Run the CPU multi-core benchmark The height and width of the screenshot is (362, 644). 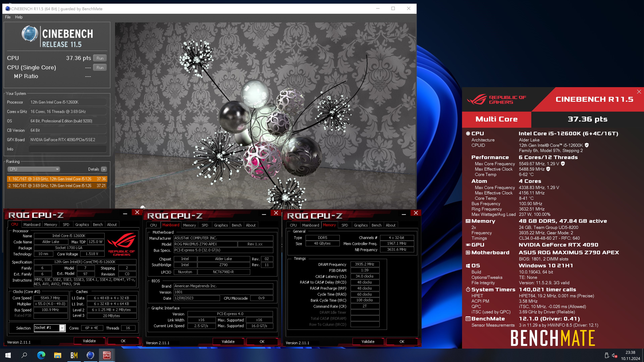pos(100,58)
